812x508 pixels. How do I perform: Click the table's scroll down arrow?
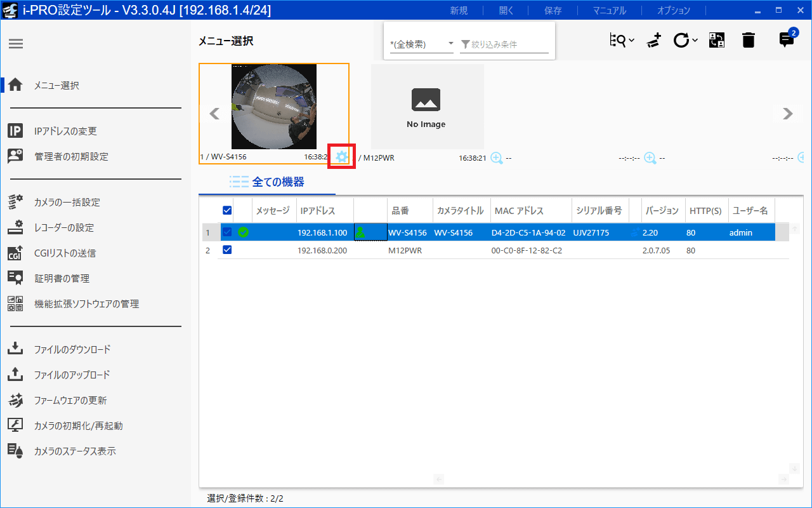(794, 469)
